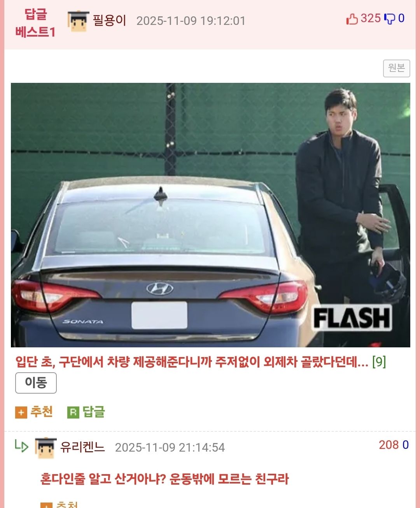The width and height of the screenshot is (420, 508).
Task: Open the [9] comment count link
Action: (379, 362)
